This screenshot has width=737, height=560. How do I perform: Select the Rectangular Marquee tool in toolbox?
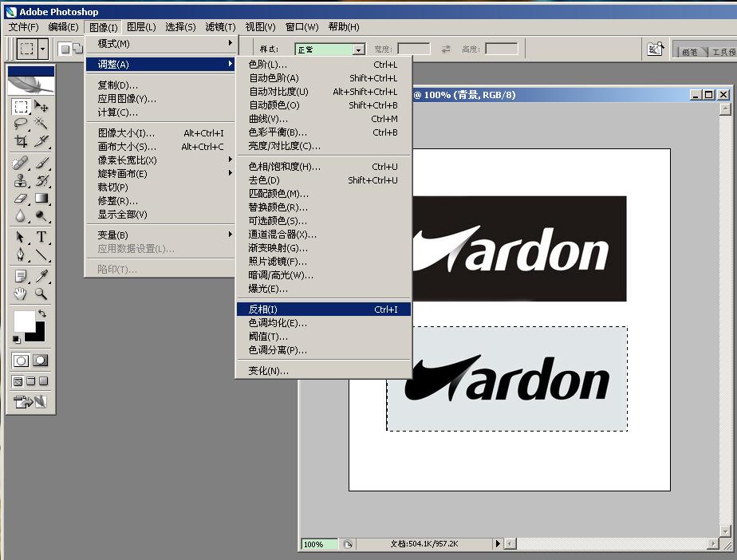[21, 107]
